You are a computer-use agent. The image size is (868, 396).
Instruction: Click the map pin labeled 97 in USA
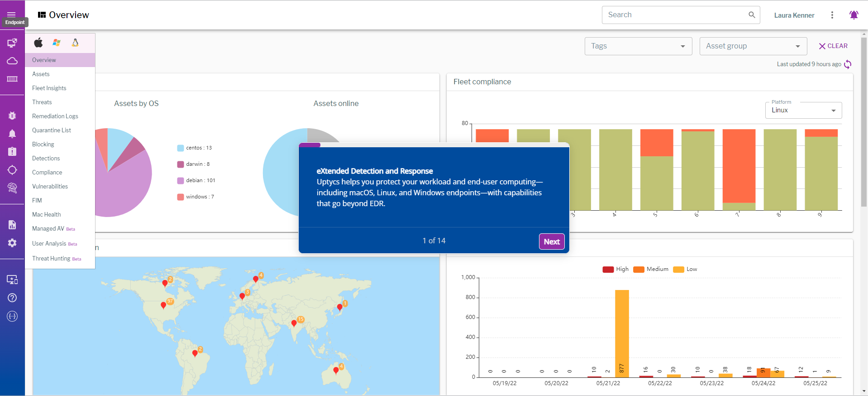[x=163, y=305]
